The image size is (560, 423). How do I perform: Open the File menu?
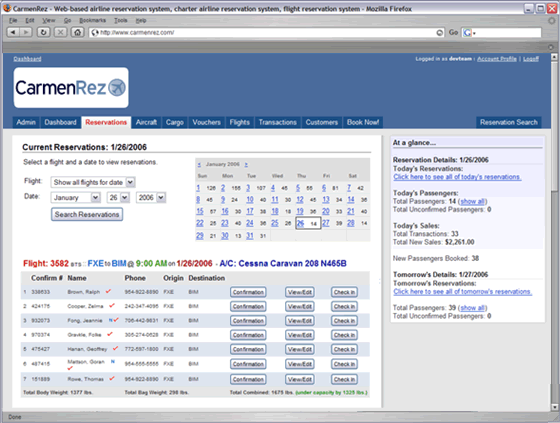coord(13,20)
